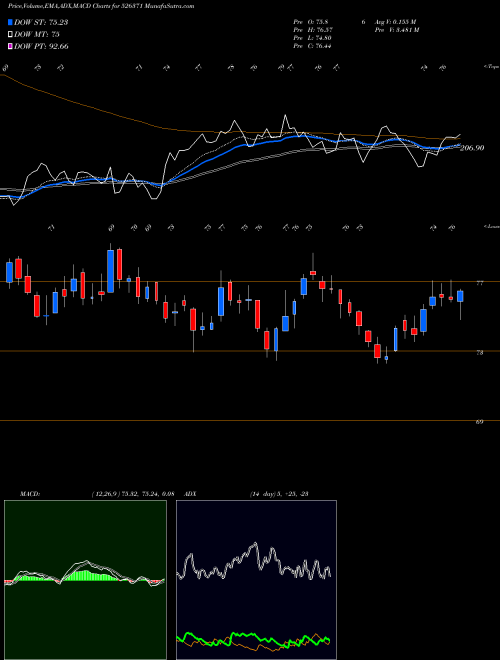Click the white DOW MT legend swatch
This screenshot has width=500, height=660.
point(10,34)
